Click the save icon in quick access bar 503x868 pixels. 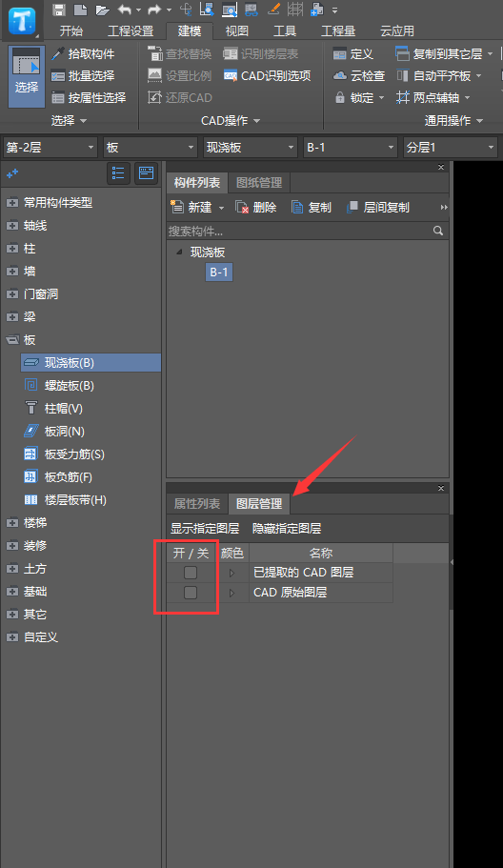(x=59, y=10)
